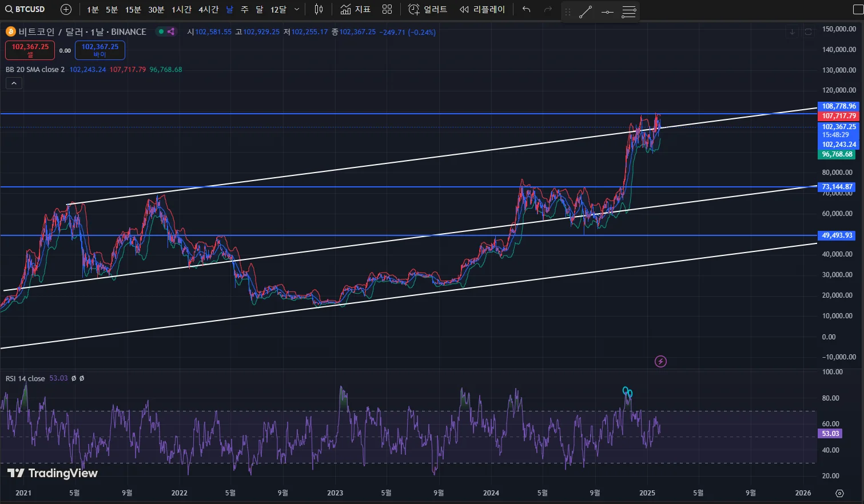Grab the floating drawing toolbar handle
The height and width of the screenshot is (504, 864).
pyautogui.click(x=568, y=12)
